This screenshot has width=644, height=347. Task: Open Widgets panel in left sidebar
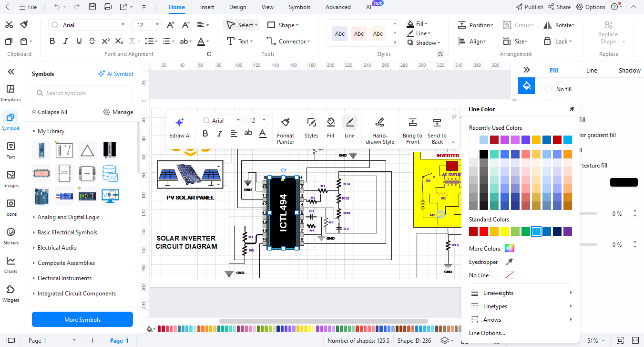11,294
